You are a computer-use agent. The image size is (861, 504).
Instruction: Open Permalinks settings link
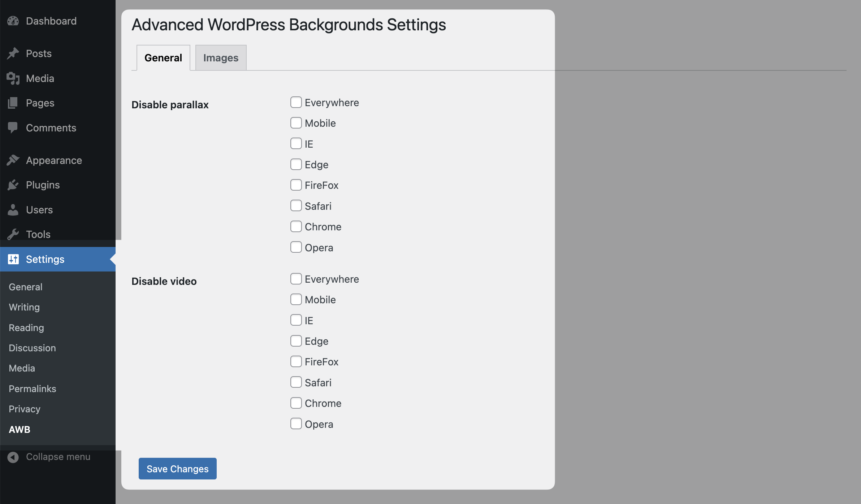pos(33,389)
